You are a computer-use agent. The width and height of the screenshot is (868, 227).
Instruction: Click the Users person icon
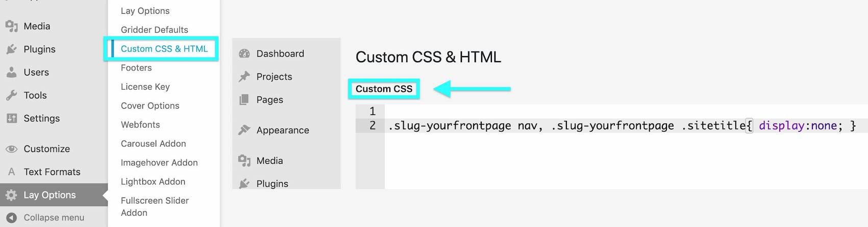point(11,72)
